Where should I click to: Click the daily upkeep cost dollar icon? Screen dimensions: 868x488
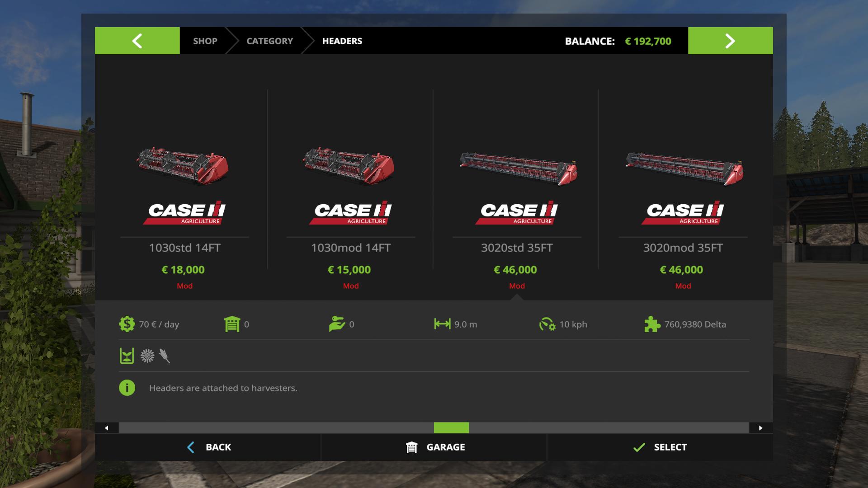127,324
